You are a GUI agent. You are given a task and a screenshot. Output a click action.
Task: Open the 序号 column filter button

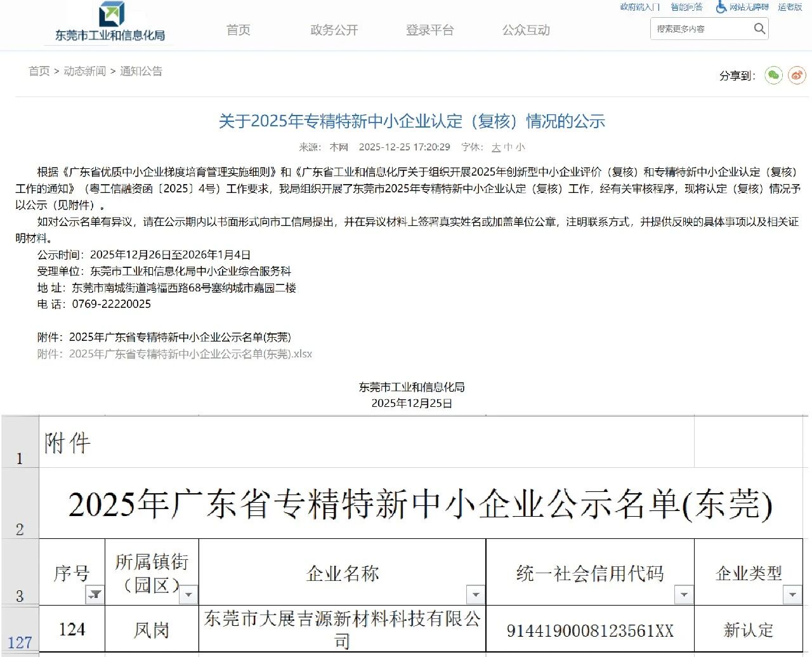95,595
